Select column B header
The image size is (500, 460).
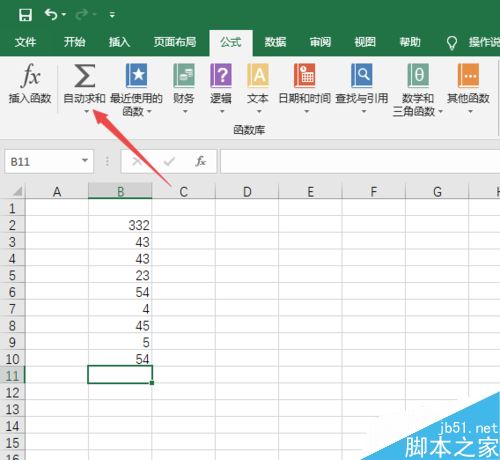(120, 191)
